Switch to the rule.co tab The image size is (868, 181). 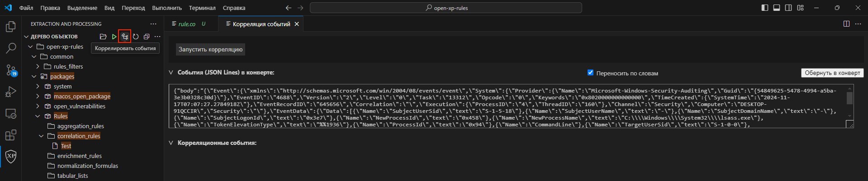click(x=187, y=24)
